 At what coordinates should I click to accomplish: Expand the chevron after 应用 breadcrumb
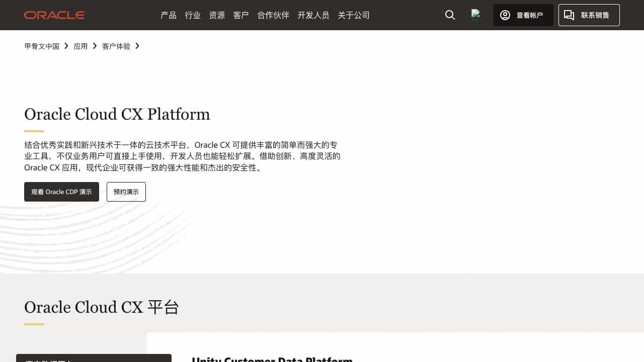click(94, 46)
